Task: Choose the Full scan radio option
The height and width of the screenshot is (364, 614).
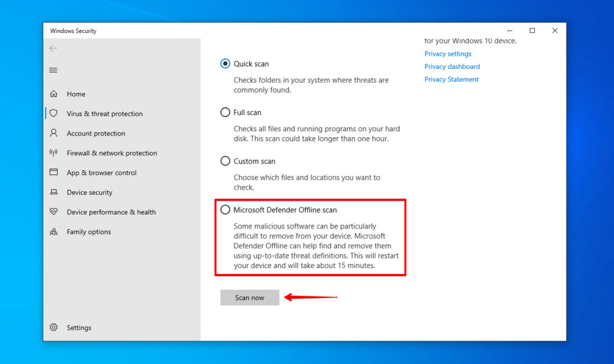Action: 225,112
